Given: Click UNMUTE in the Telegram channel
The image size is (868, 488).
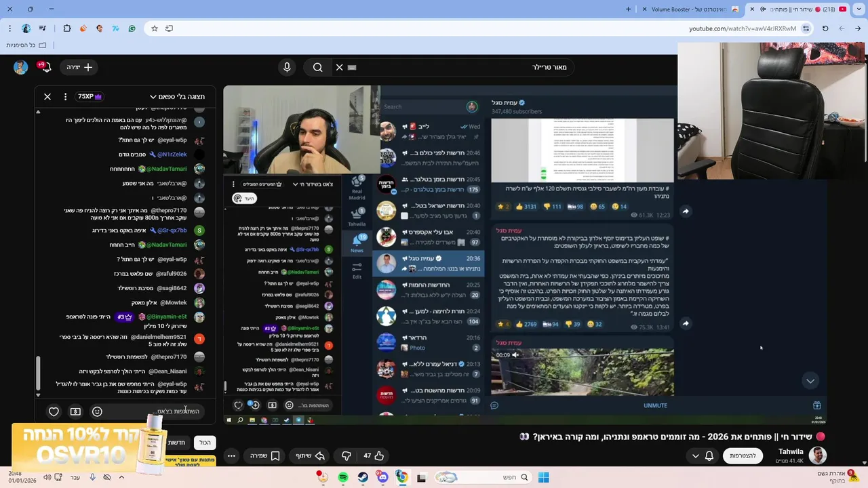Looking at the screenshot, I should click(655, 405).
